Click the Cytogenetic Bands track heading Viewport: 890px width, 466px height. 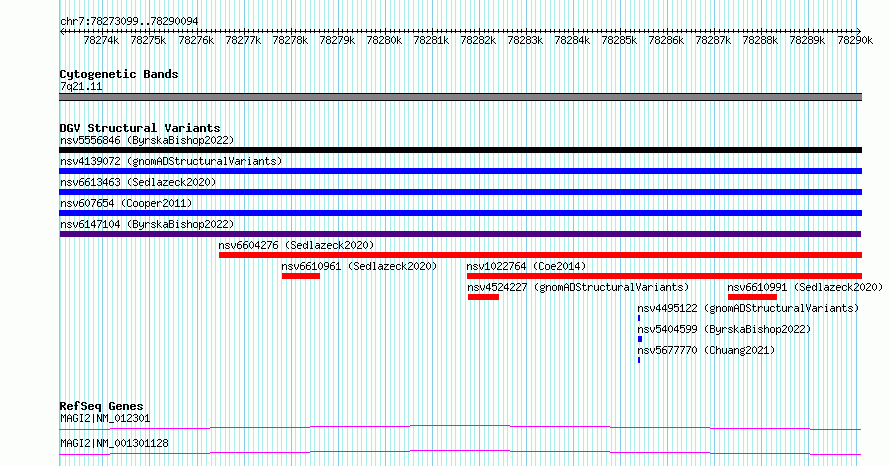119,74
